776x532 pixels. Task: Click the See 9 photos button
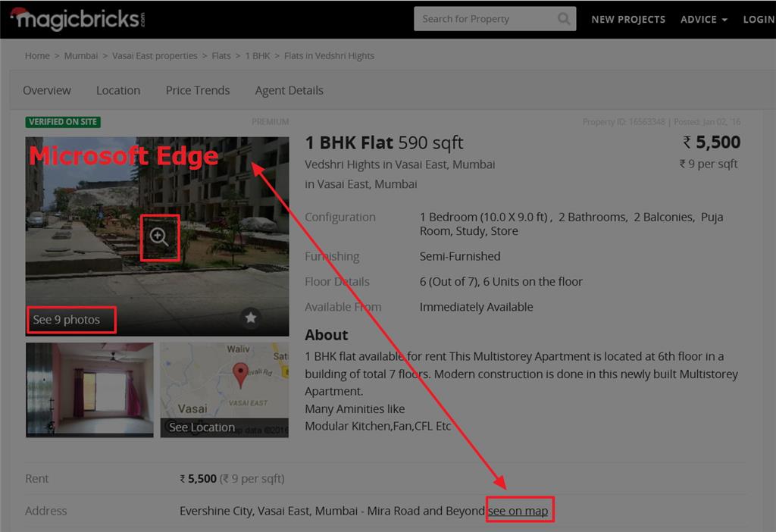point(67,320)
